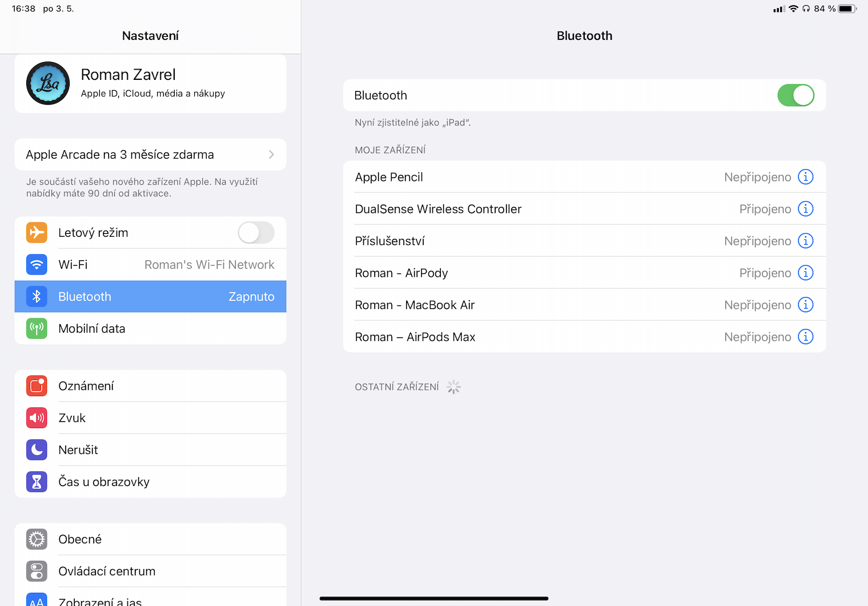868x606 pixels.
Task: Tap info icon for Příslušenství device
Action: pos(805,241)
